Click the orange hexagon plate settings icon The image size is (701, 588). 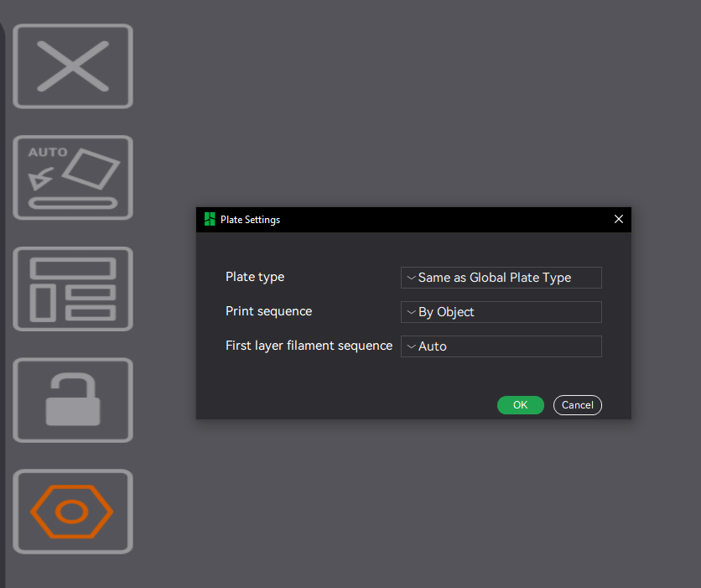tap(73, 512)
